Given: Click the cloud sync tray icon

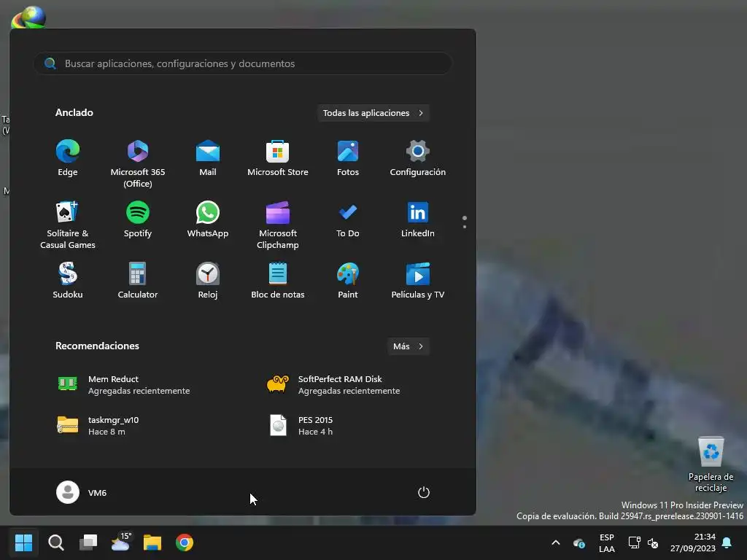Looking at the screenshot, I should coord(578,542).
